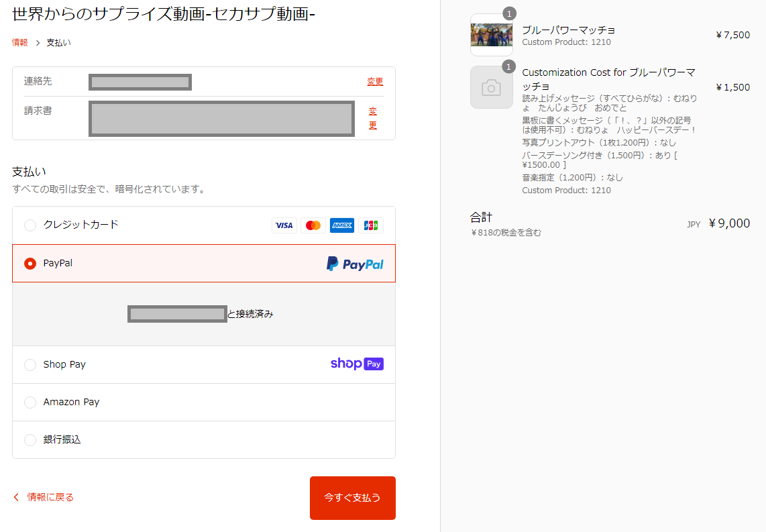Click the JCB card icon
The height and width of the screenshot is (532, 766).
371,225
